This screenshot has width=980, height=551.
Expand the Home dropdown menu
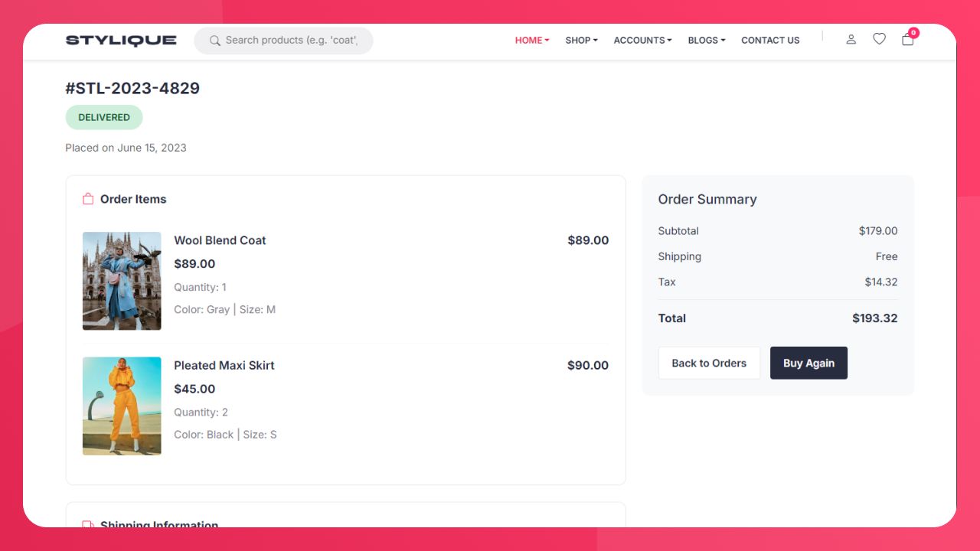pyautogui.click(x=531, y=41)
